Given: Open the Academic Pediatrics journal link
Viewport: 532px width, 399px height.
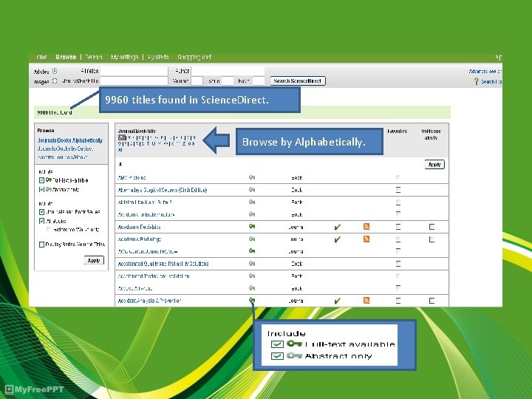Looking at the screenshot, I should 139,227.
